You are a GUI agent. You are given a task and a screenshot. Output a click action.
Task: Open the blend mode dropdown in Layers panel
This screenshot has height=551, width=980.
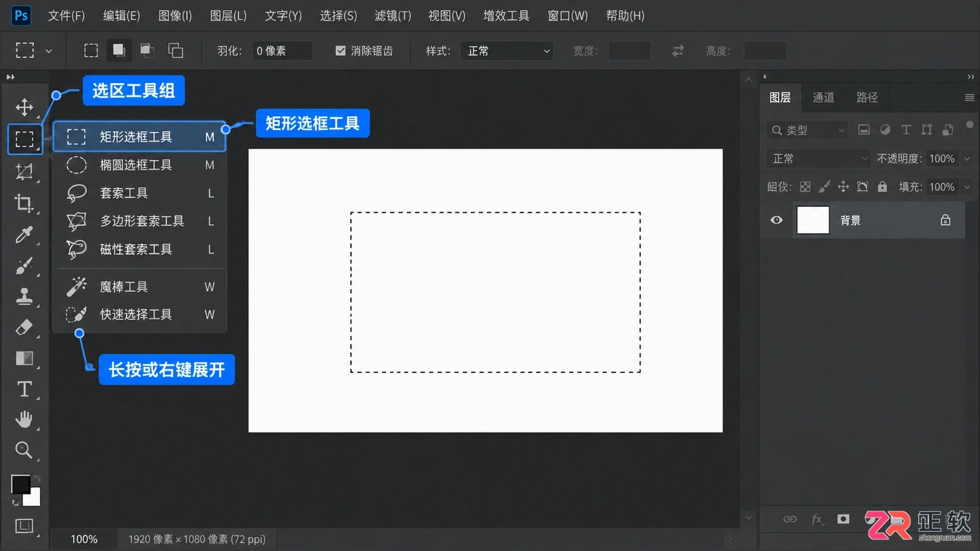coord(819,158)
